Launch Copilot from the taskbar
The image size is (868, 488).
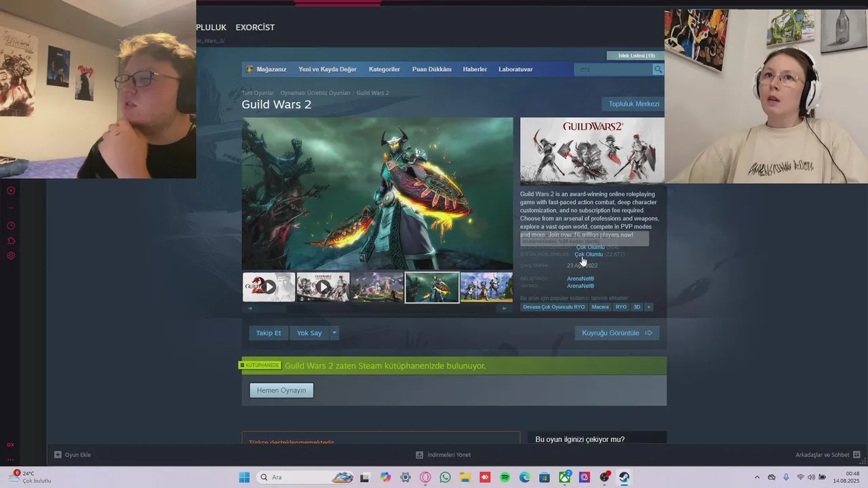[x=385, y=477]
